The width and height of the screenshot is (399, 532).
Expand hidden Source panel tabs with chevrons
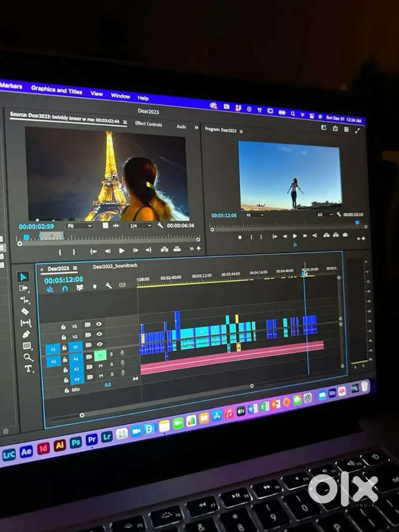pyautogui.click(x=195, y=127)
